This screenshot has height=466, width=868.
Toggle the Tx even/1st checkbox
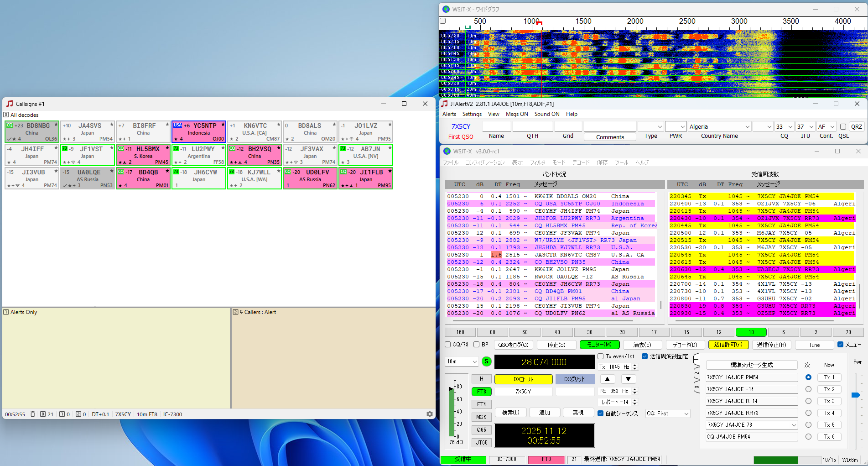pyautogui.click(x=601, y=356)
